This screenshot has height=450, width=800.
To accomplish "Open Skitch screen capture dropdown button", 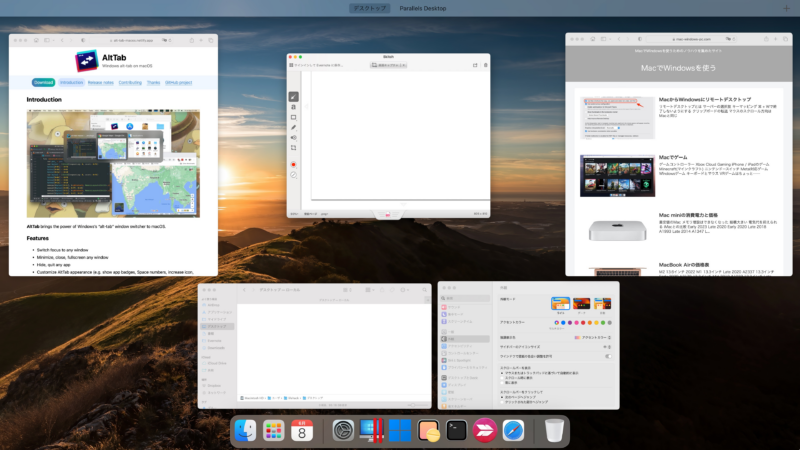I will coord(389,65).
